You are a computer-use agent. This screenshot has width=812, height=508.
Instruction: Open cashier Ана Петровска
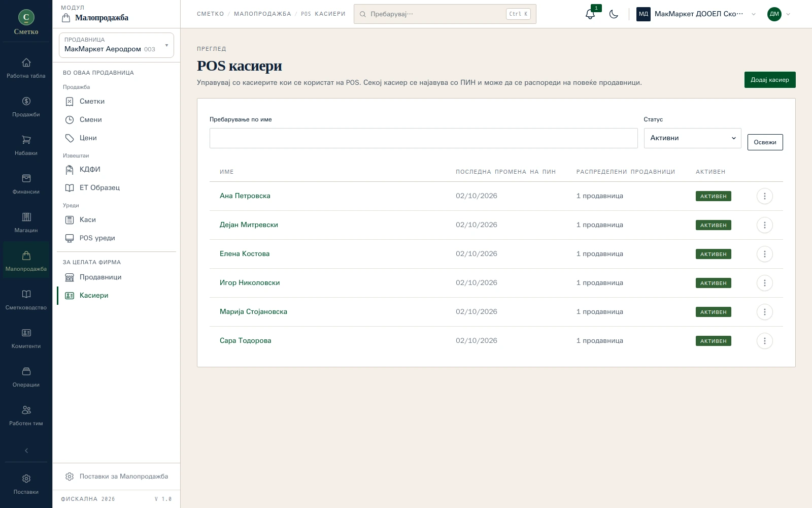click(245, 196)
